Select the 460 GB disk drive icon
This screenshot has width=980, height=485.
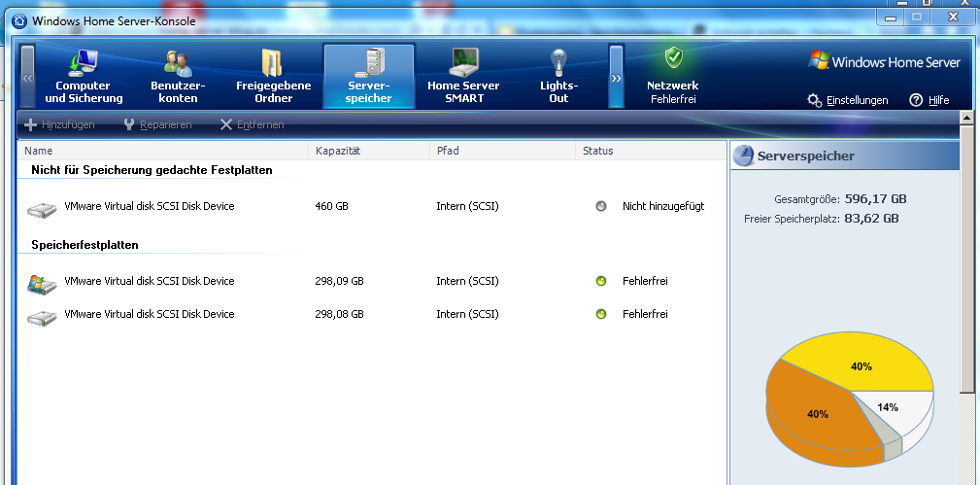coord(42,210)
